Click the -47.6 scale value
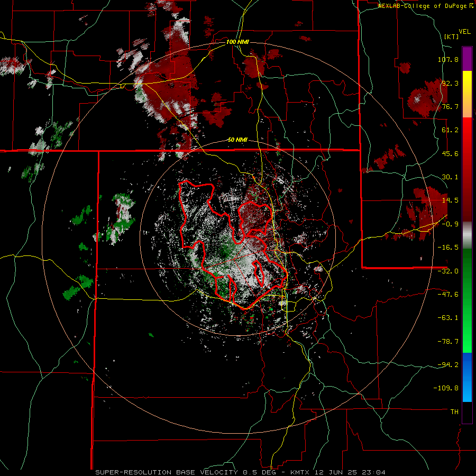This screenshot has height=476, width=476. click(x=448, y=295)
